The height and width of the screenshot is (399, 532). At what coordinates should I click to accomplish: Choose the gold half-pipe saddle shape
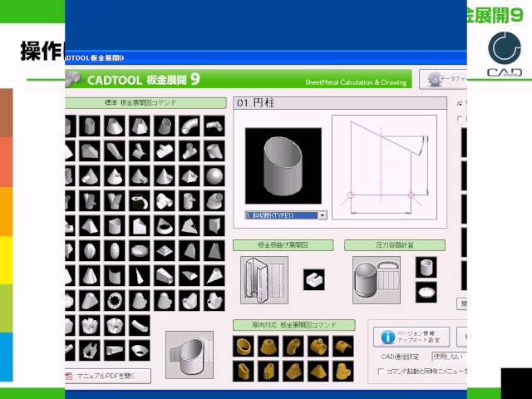[x=343, y=346]
